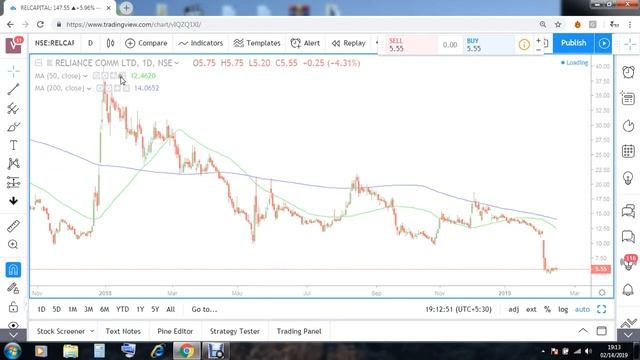Select the brush drawing tool
640x360 pixels.
tap(13, 127)
